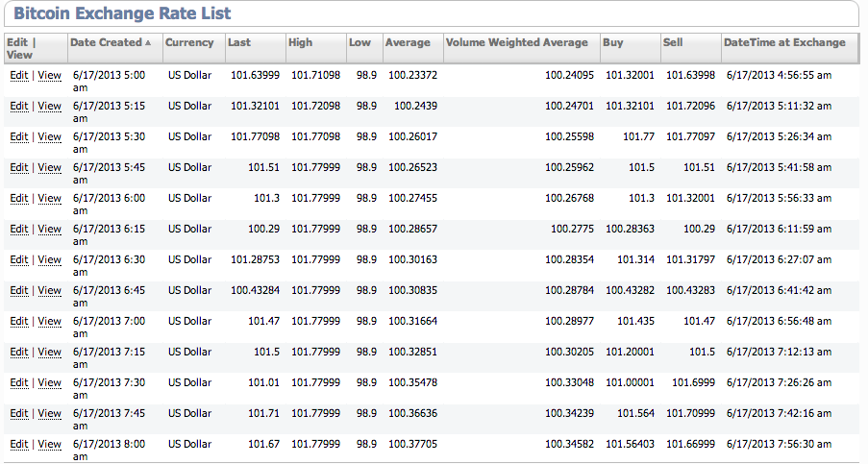
Task: View the 6/17/2013 7:30 am row
Action: tap(49, 382)
